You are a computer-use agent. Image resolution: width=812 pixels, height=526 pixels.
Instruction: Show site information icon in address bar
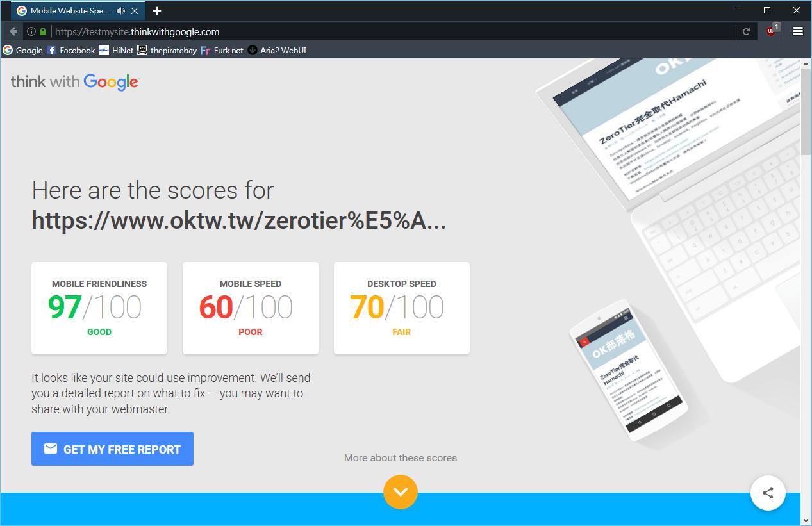[x=31, y=31]
